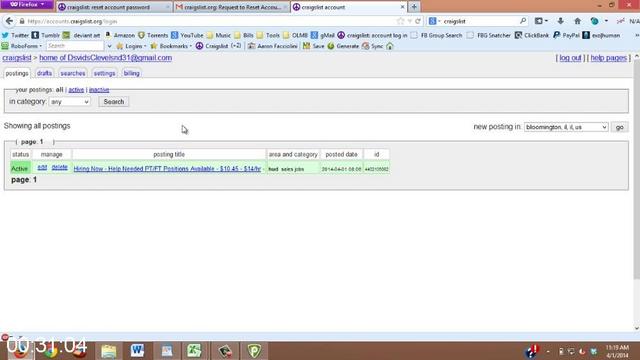Open the craigslist account log in bookmark

pos(372,36)
